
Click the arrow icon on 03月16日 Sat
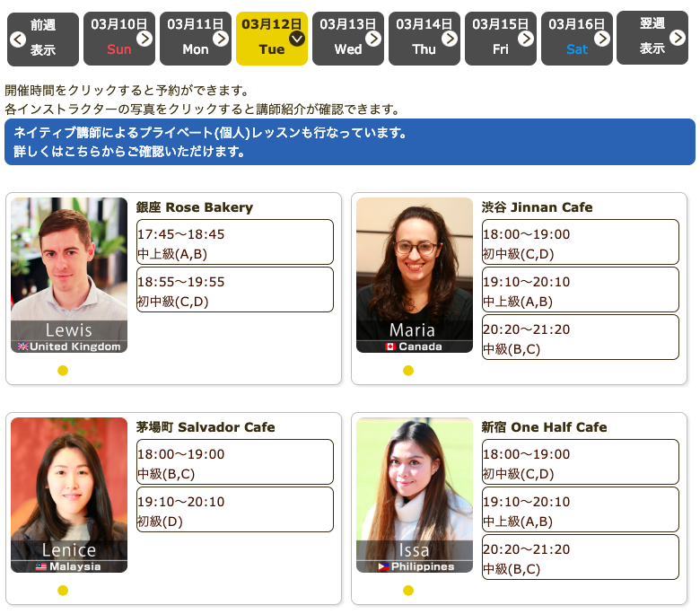pos(602,39)
